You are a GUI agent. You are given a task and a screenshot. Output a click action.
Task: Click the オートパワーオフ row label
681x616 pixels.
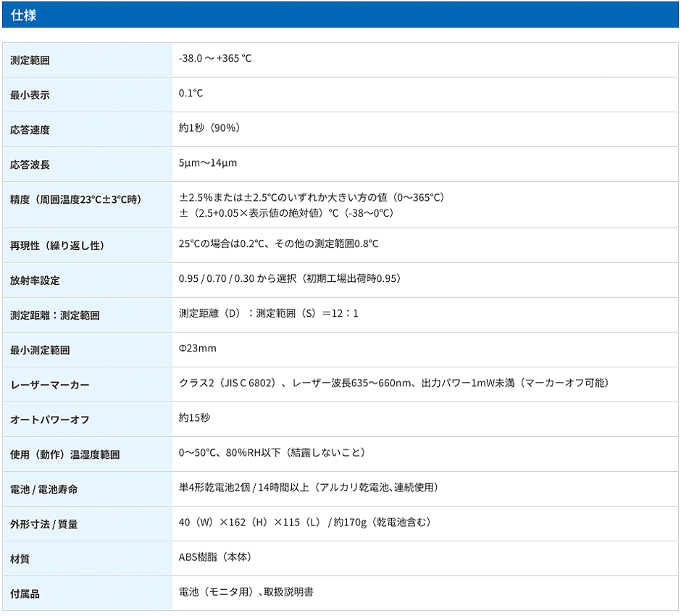(50, 420)
